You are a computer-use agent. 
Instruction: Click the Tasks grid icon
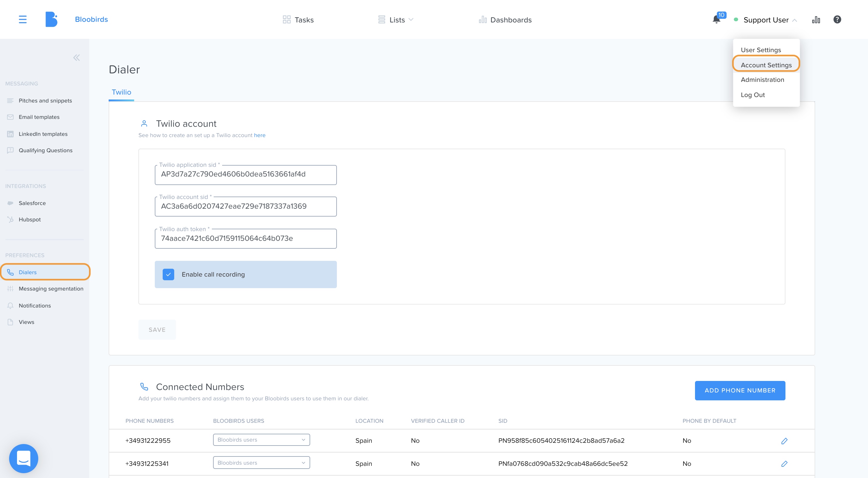click(287, 19)
